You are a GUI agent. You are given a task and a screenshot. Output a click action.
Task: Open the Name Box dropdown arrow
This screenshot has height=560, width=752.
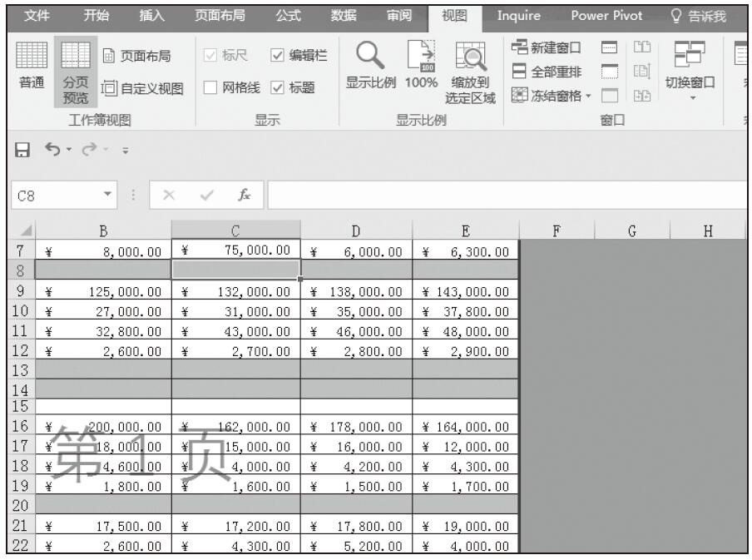[x=108, y=195]
